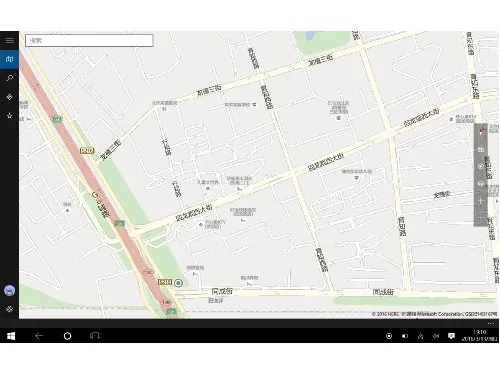Viewport: 500px width, 375px height.
Task: Open the Maps settings gear icon
Action: pos(9,309)
